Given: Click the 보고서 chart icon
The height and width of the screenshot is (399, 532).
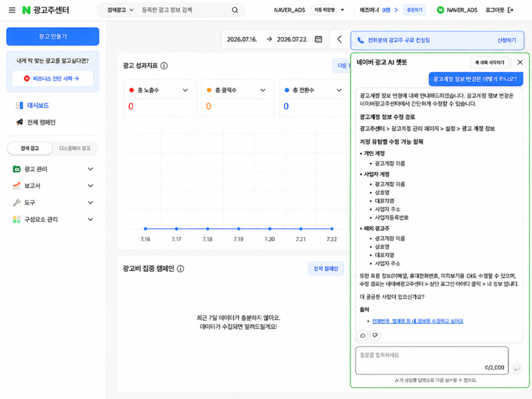Looking at the screenshot, I should click(17, 186).
